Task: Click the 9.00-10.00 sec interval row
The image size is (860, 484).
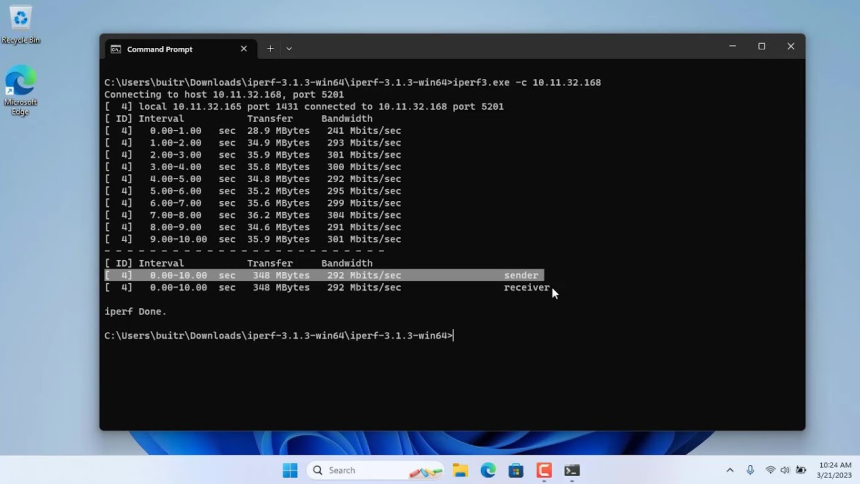Action: click(253, 239)
